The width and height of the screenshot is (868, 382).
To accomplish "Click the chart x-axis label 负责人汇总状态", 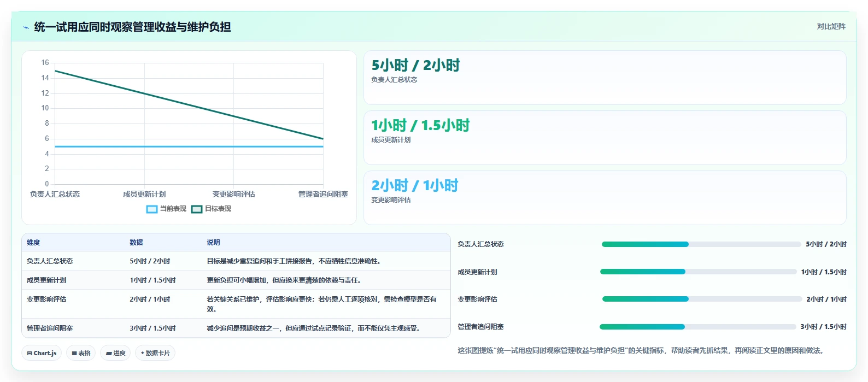I will pos(55,194).
